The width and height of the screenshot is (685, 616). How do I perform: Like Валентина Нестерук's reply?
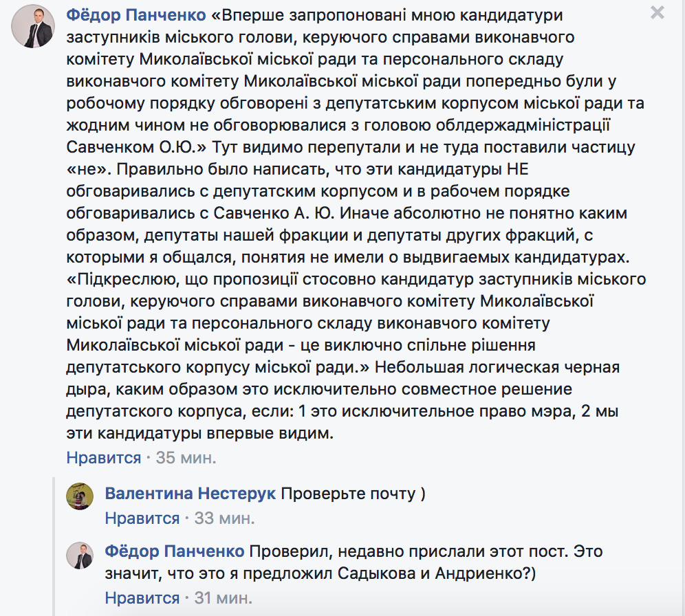point(142,518)
